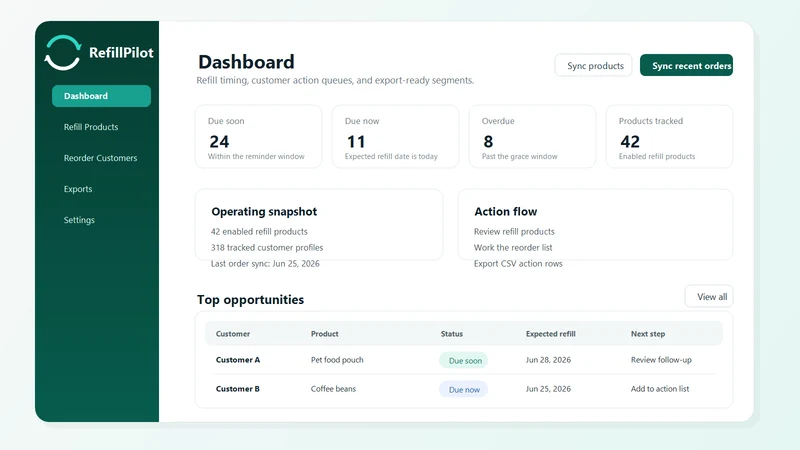Select the Due soon stat card
The width and height of the screenshot is (800, 450).
click(259, 137)
